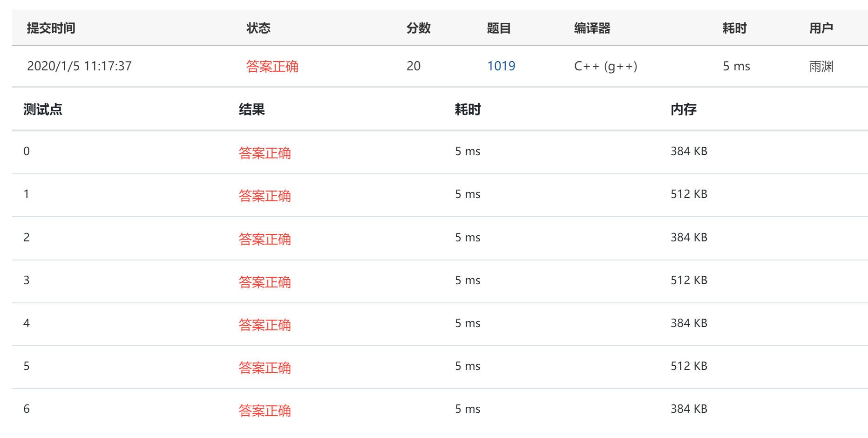Click the 状态 column header

259,28
